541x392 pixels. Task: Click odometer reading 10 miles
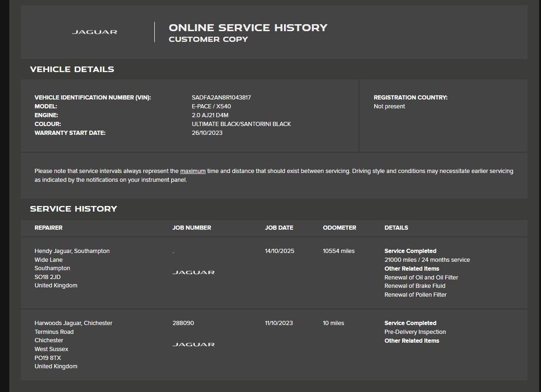(333, 323)
